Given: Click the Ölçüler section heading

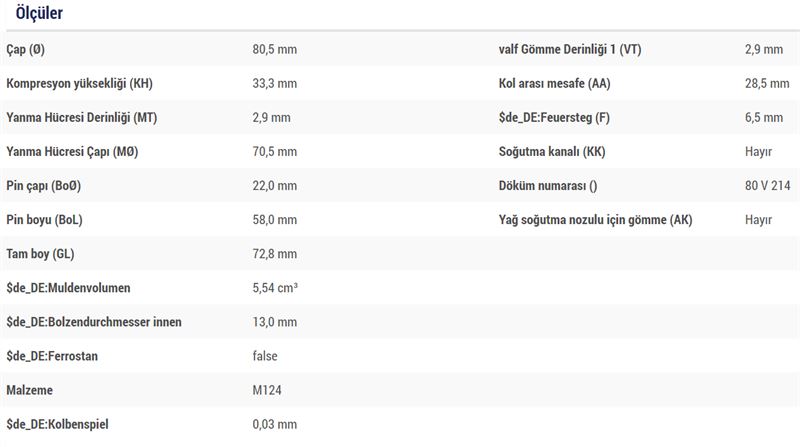Looking at the screenshot, I should [39, 13].
